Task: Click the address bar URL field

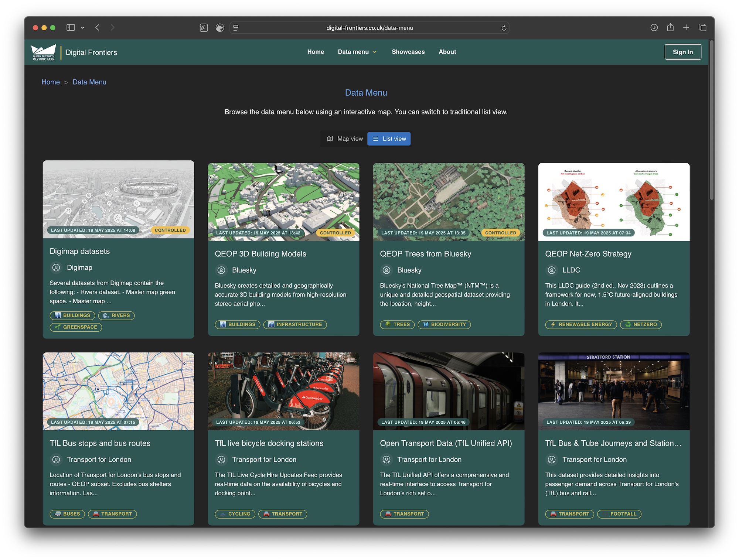Action: tap(369, 28)
